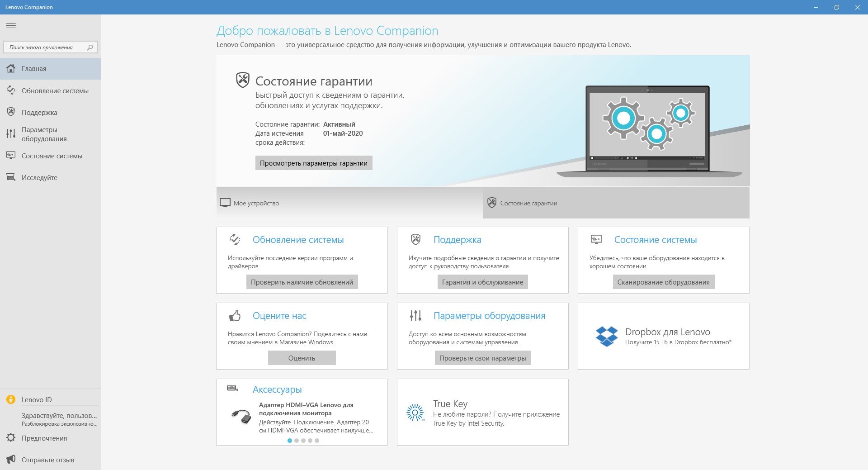Image resolution: width=868 pixels, height=470 pixels.
Task: Click the shield icon on Состояние гарантии tab
Action: pyautogui.click(x=492, y=203)
